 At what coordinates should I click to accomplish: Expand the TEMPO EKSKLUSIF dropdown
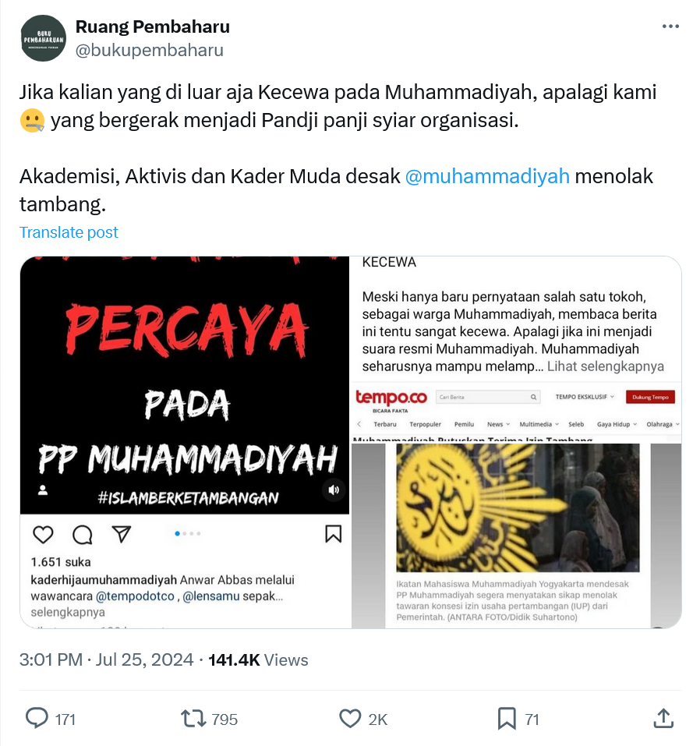click(x=585, y=397)
